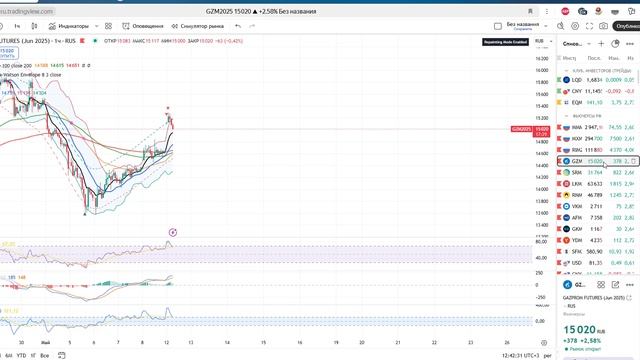640x360 pixels.
Task: Select the 1Г one year range
Action: (x=33, y=356)
